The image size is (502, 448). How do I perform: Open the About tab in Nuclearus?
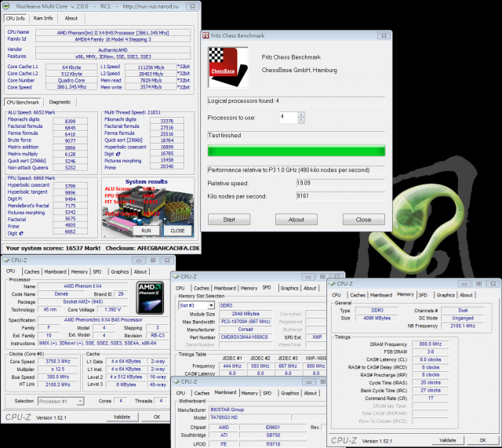point(71,18)
